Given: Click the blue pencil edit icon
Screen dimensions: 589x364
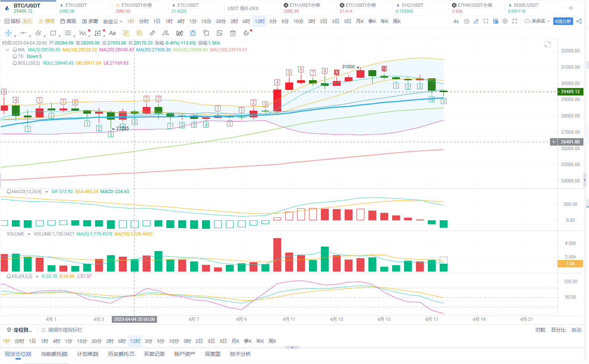Looking at the screenshot, I should [476, 22].
